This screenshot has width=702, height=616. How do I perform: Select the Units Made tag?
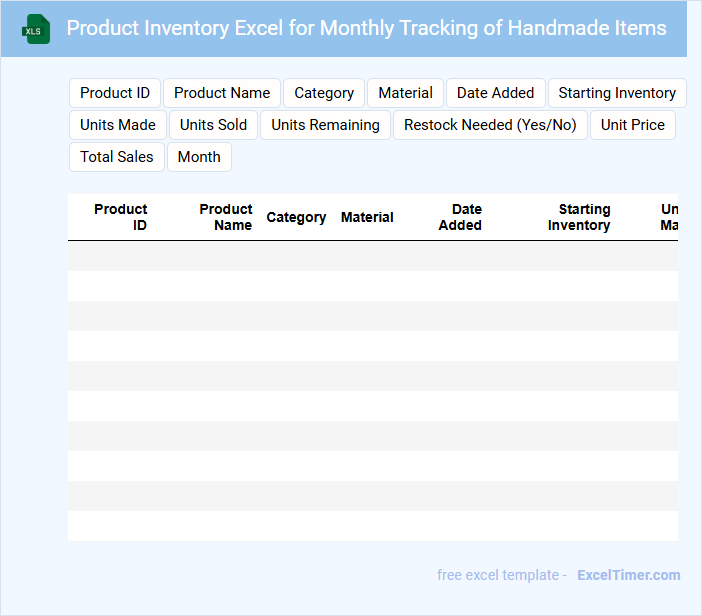click(x=118, y=125)
